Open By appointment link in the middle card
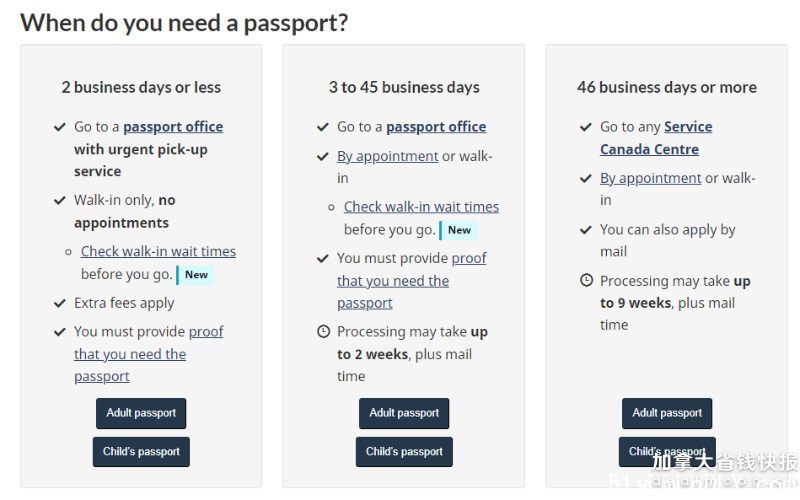Viewport: 800px width, 500px height. coord(387,156)
